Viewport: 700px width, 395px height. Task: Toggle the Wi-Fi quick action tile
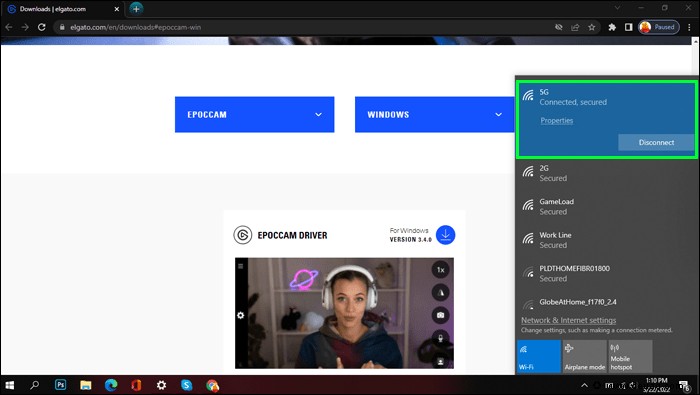coord(539,356)
